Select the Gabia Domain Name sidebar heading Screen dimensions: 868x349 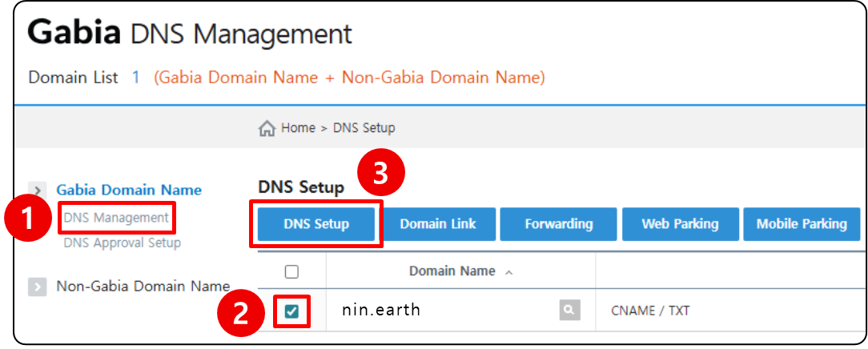129,191
